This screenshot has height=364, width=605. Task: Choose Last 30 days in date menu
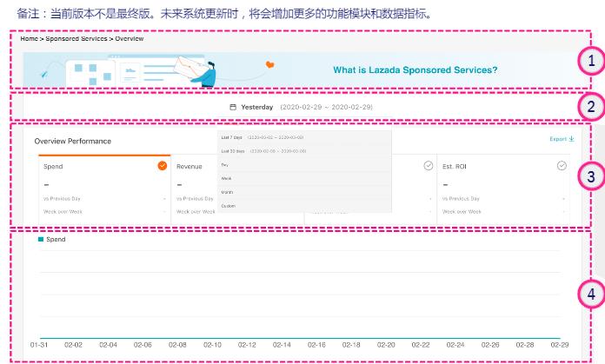click(x=305, y=151)
